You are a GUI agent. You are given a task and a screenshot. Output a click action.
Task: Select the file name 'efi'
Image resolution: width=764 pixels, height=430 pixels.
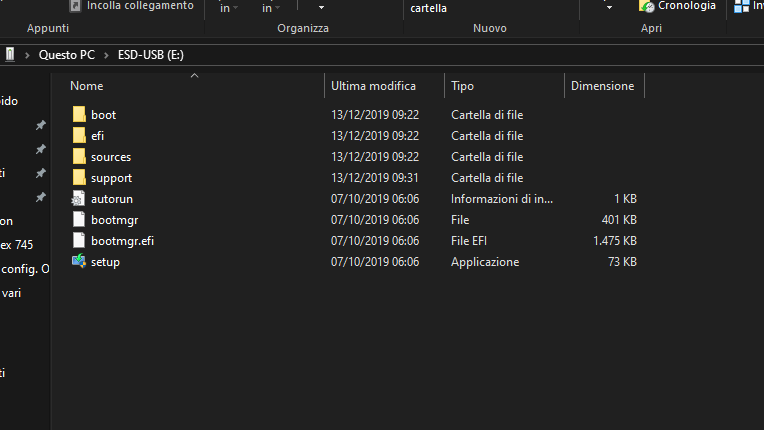coord(97,136)
